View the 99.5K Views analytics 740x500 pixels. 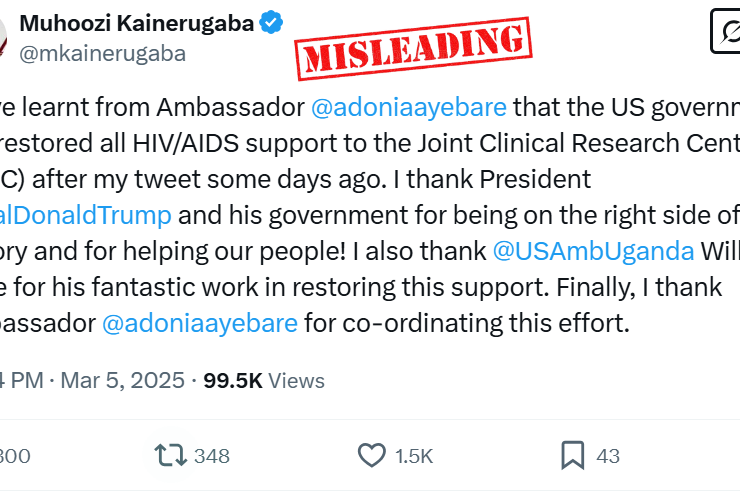coord(264,380)
